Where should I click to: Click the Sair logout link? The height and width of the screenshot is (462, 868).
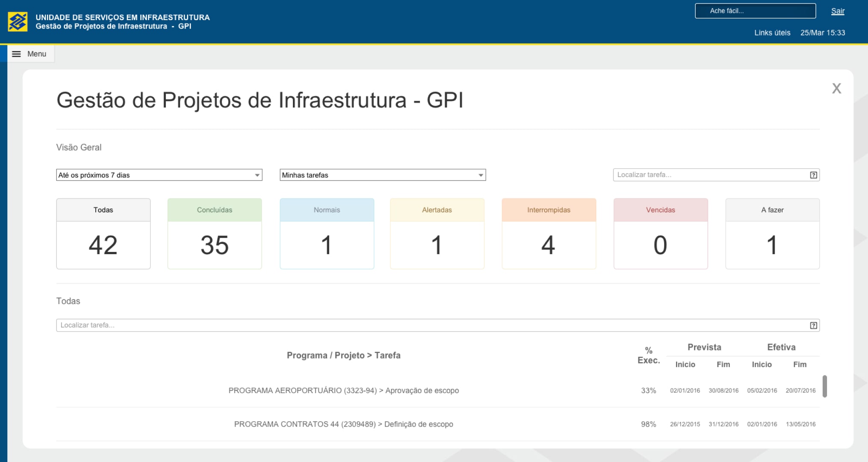coord(837,11)
